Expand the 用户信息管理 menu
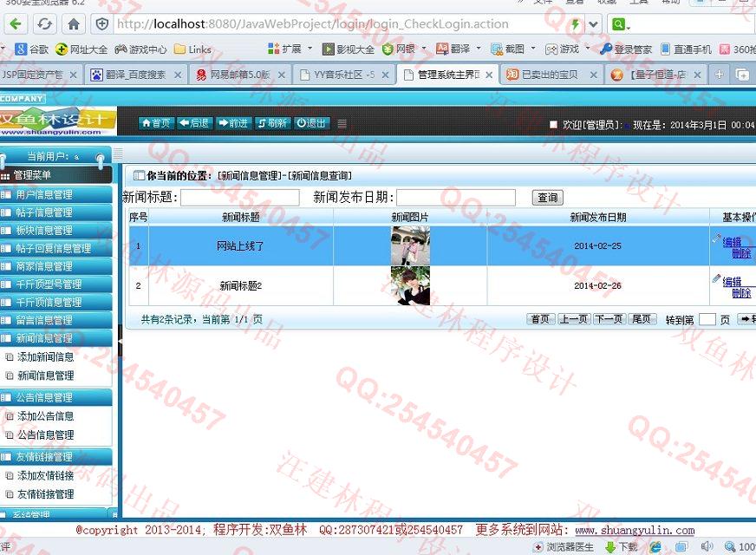Screen dimensions: 756x555 pyautogui.click(x=56, y=194)
